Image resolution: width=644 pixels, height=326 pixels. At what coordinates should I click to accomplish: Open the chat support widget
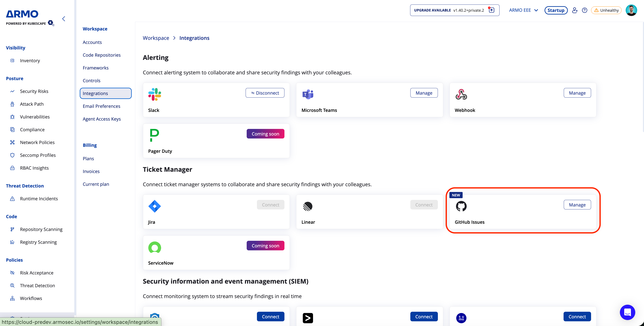tap(627, 312)
